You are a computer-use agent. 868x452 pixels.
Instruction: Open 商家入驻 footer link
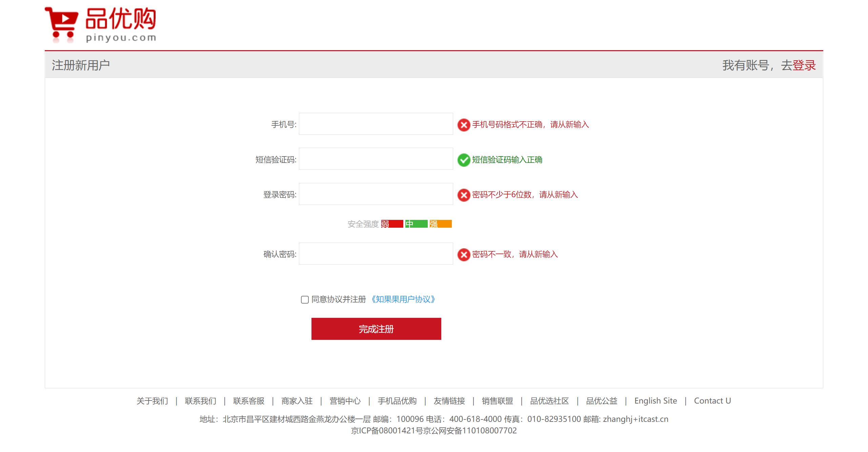[297, 401]
